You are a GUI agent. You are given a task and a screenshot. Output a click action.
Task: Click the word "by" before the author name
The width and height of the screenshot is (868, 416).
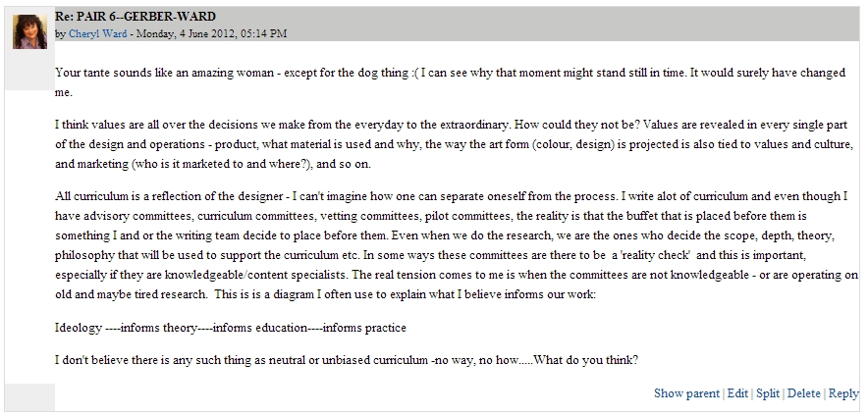pyautogui.click(x=59, y=33)
